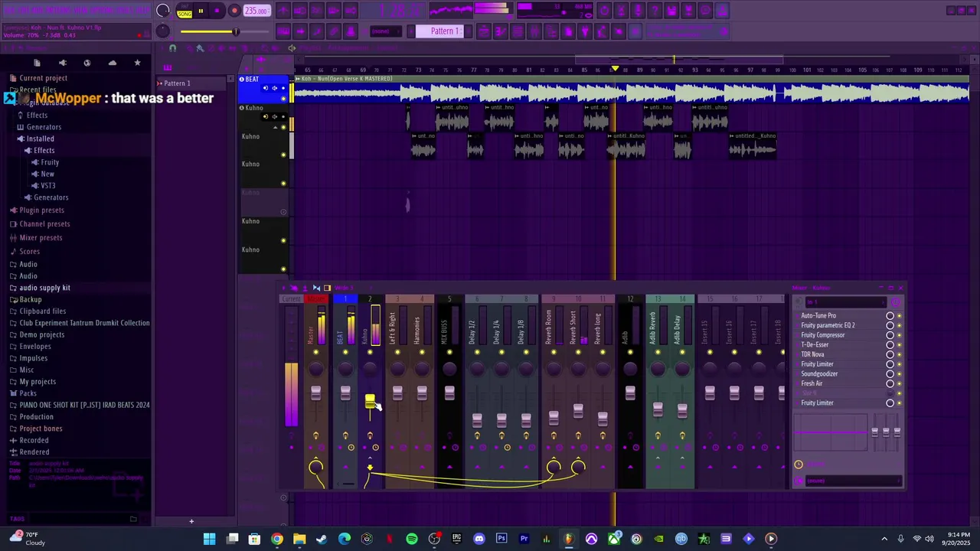Click the Reverb Short mixer track fader
This screenshot has width=980, height=551.
tap(578, 410)
